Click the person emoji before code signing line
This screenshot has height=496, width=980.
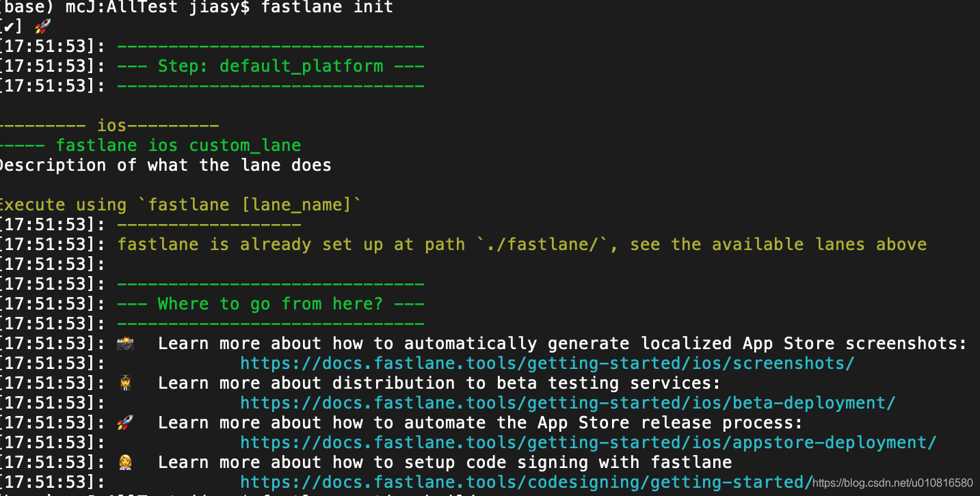pos(125,462)
